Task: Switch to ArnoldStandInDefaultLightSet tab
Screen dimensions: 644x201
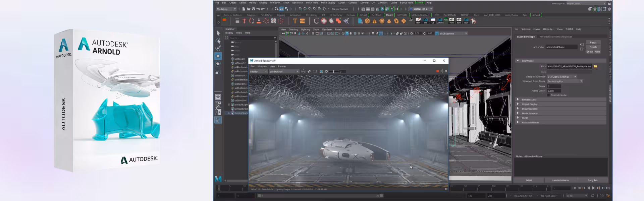Action: coord(555,37)
